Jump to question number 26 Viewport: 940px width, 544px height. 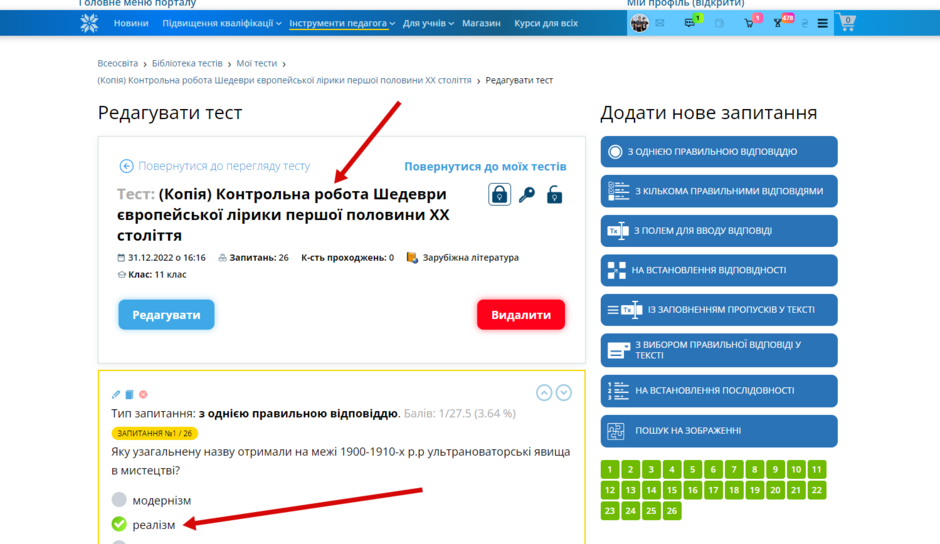[x=672, y=511]
